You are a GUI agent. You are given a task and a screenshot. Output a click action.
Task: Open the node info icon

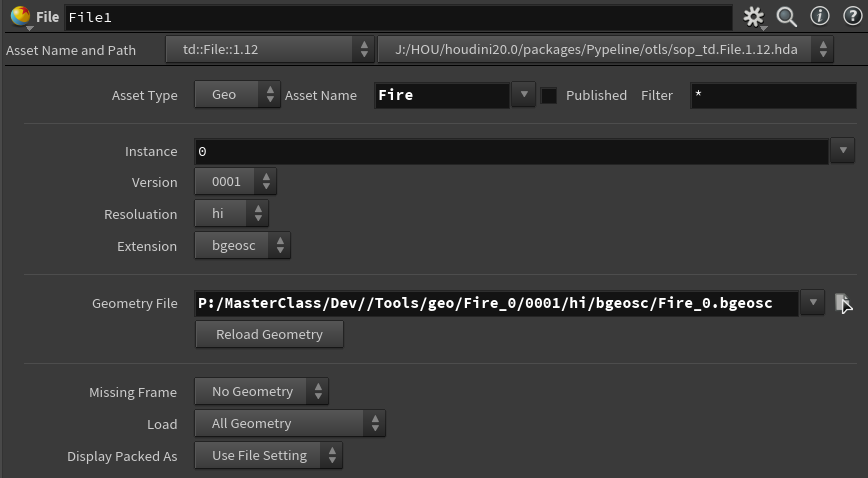point(820,17)
